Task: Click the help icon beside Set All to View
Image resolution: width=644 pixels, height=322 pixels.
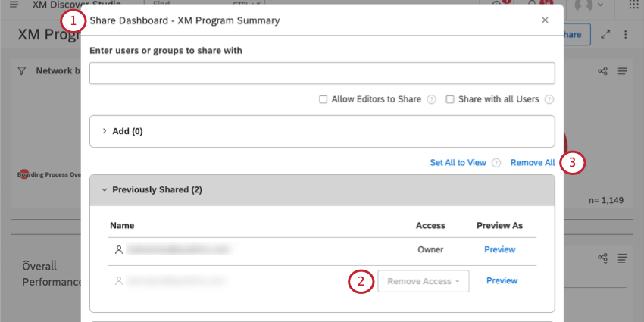Action: (x=496, y=163)
